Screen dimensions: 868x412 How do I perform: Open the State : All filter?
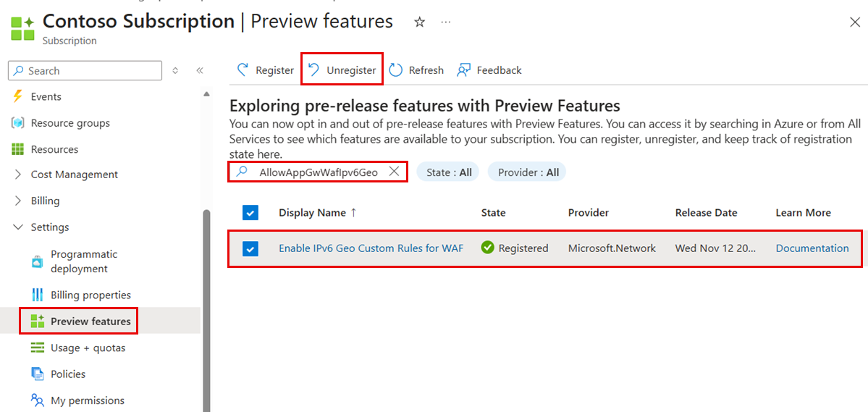[x=447, y=172]
